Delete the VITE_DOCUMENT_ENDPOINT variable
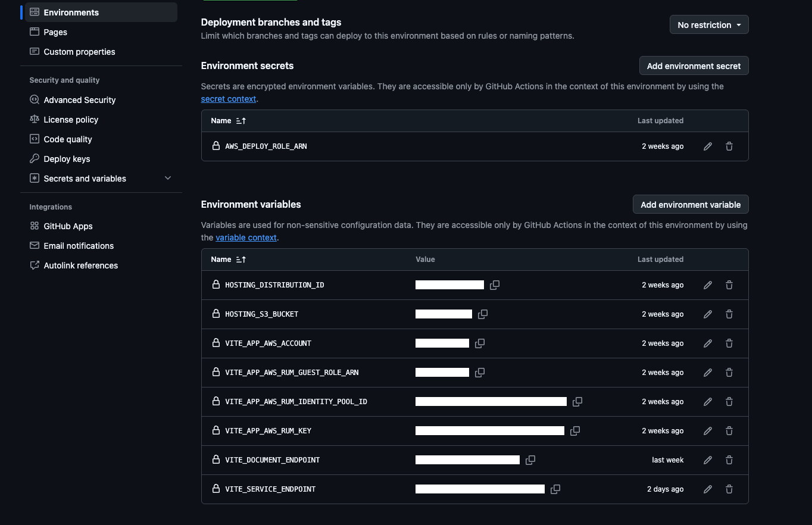 pos(729,460)
